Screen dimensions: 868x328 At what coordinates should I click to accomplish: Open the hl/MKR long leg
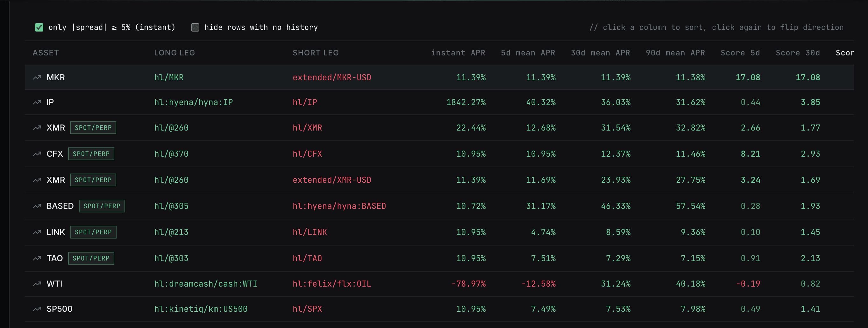[x=169, y=77]
